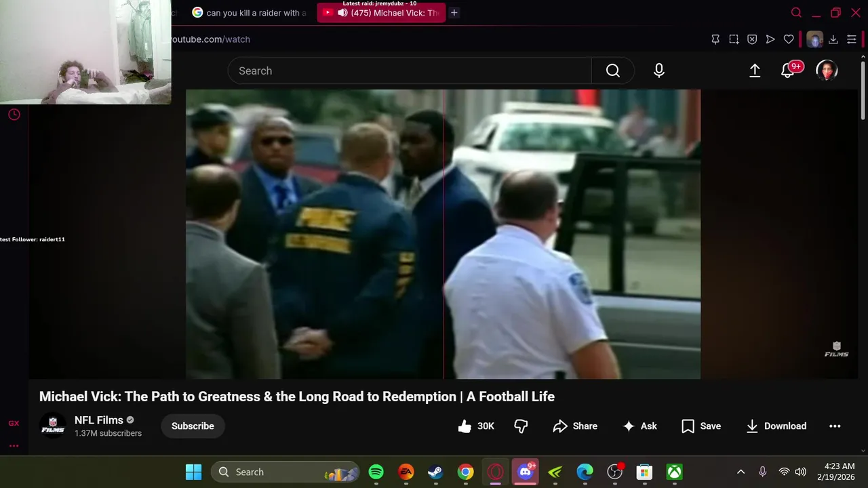This screenshot has height=488, width=868.
Task: Open the browser downloads icon
Action: tap(833, 39)
